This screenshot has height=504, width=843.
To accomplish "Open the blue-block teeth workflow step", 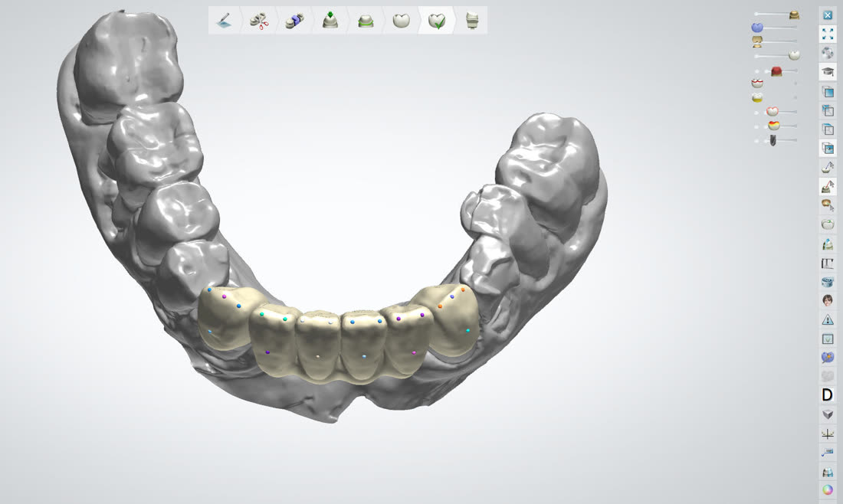I will click(x=294, y=21).
